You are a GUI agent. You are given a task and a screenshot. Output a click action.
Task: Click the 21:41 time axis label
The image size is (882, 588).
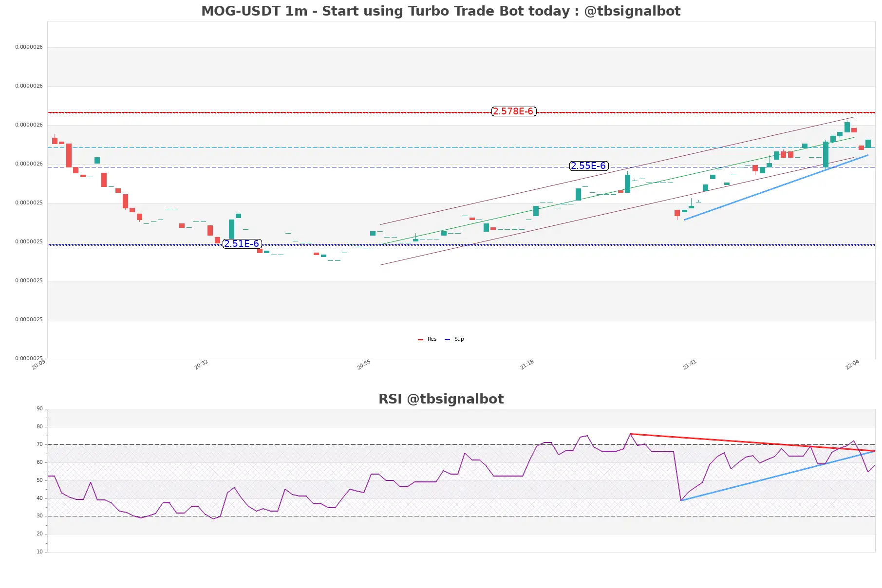click(x=690, y=365)
